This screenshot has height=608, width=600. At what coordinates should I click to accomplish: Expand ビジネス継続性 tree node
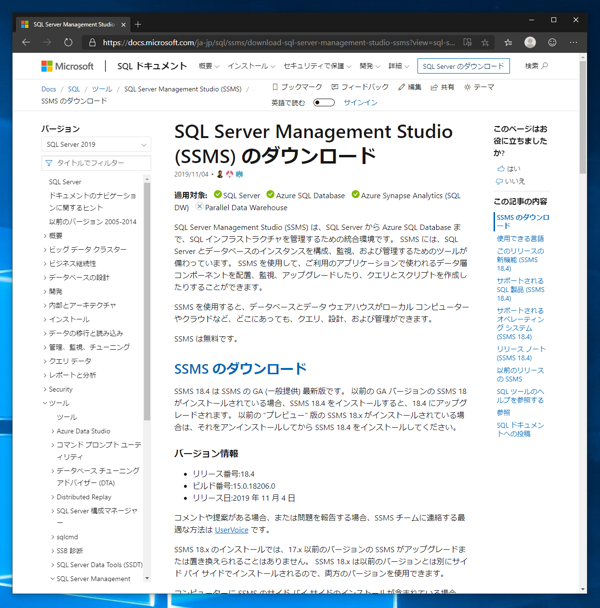click(45, 264)
